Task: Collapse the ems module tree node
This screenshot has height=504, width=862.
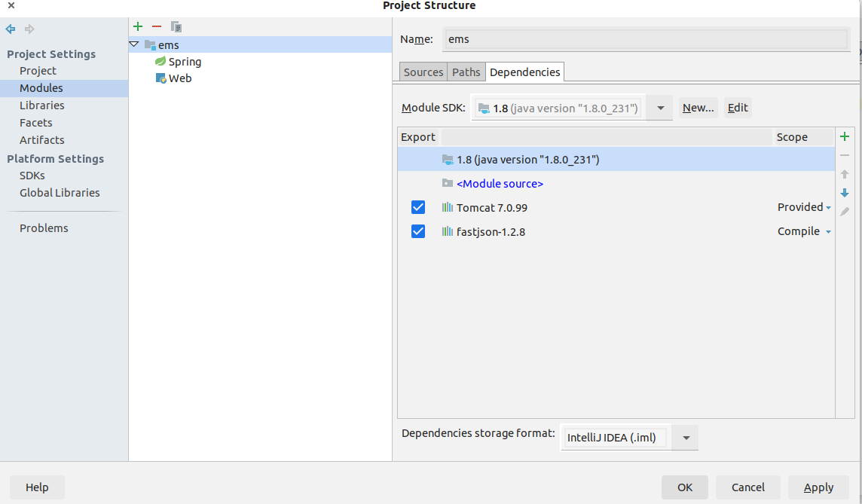Action: coord(134,44)
